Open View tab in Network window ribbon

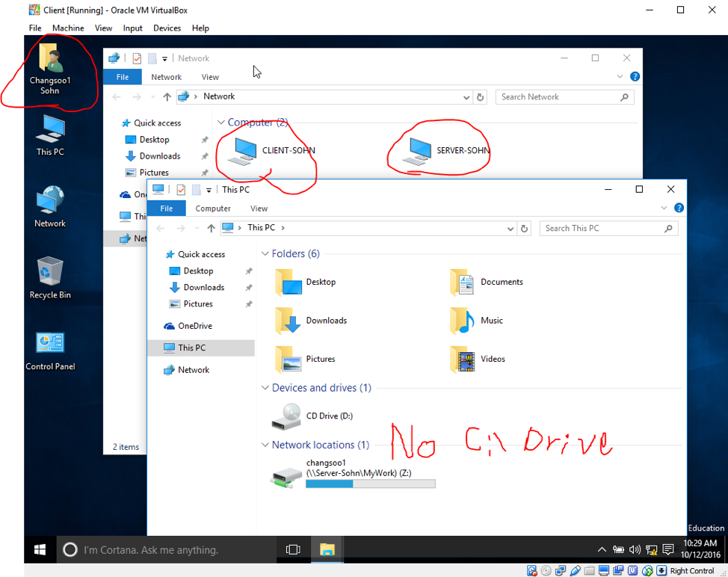pyautogui.click(x=210, y=77)
